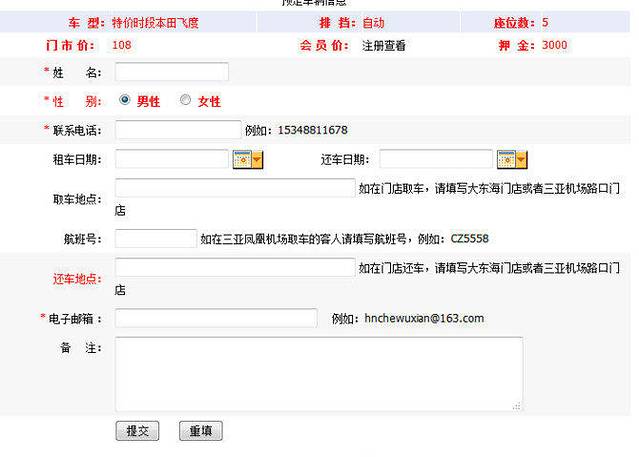Expand dropdown arrow beside 租车日期 calendar
Viewport: 639px width, 457px height.
pos(257,159)
